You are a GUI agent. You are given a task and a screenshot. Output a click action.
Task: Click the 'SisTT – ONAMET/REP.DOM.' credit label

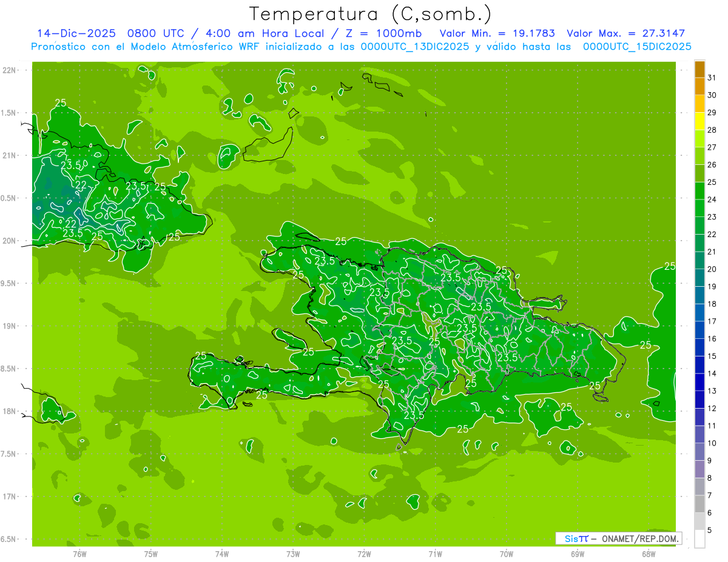pos(619,538)
